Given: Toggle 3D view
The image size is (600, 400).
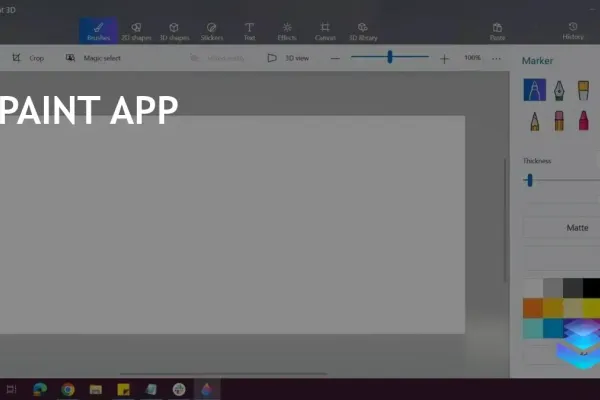Looking at the screenshot, I should (x=288, y=58).
